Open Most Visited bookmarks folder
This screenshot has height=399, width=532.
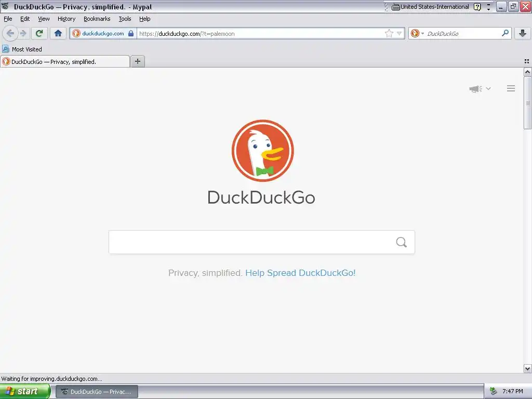click(22, 49)
